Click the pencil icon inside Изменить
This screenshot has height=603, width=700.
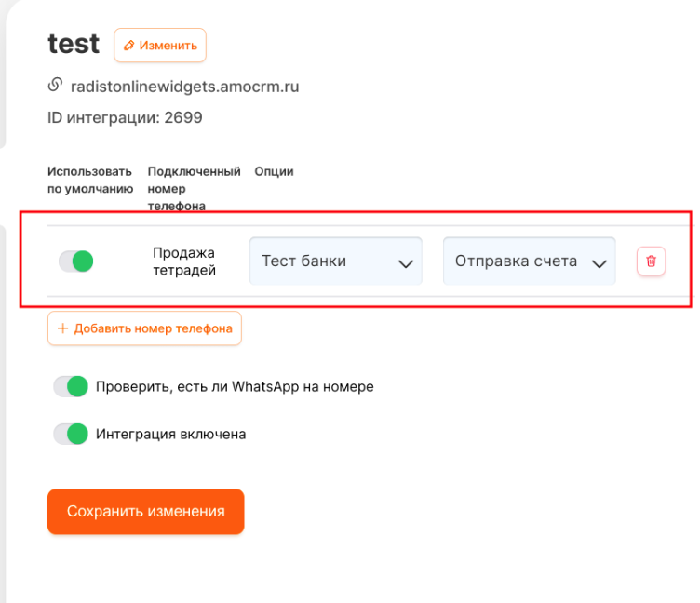[x=129, y=45]
